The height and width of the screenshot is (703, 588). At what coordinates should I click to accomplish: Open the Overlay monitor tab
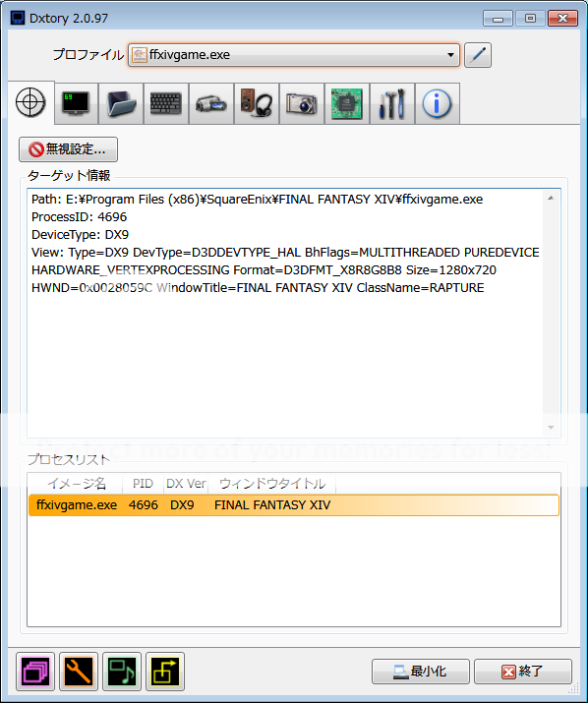(x=76, y=103)
